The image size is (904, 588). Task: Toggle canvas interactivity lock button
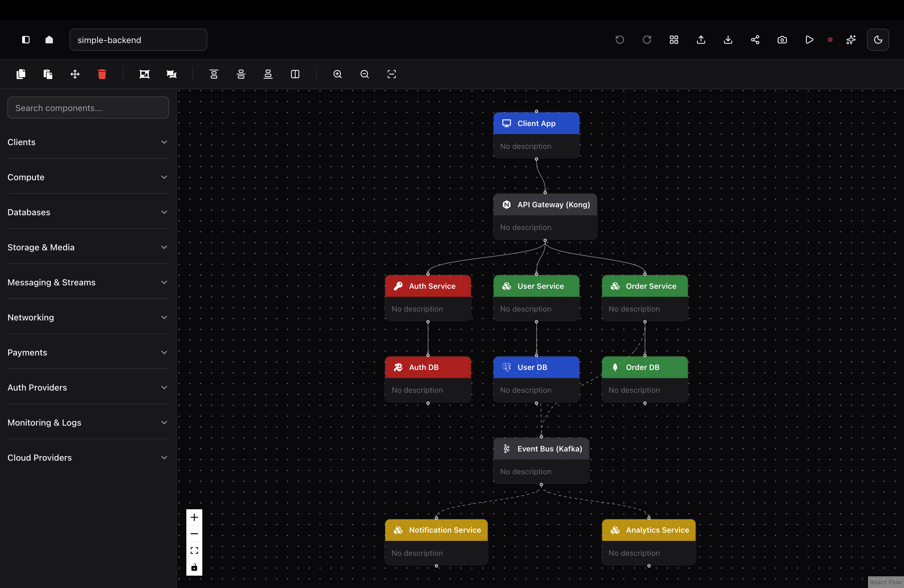(194, 567)
